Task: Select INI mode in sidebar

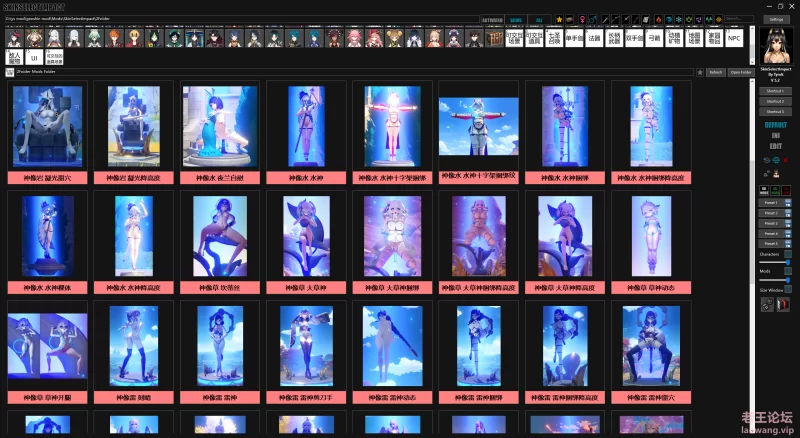Action: (x=776, y=135)
